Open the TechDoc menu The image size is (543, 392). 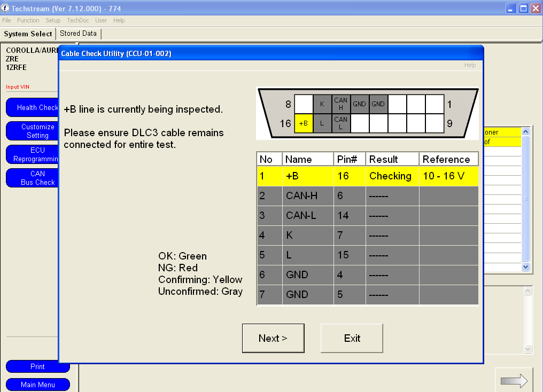coord(78,20)
